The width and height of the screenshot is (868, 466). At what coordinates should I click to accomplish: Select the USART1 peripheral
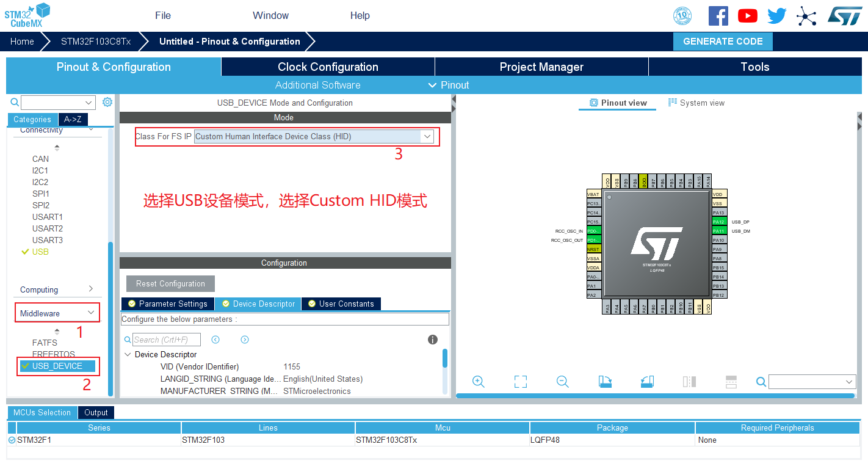[48, 217]
